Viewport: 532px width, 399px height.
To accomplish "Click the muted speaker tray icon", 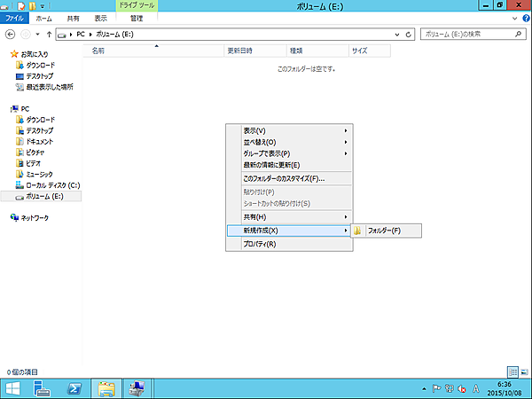I will click(462, 389).
